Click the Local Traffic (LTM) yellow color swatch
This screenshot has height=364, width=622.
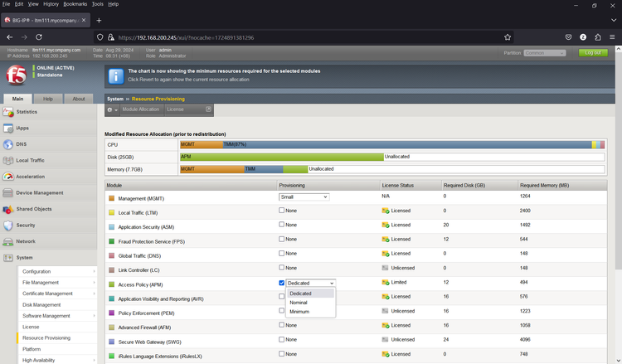click(x=112, y=212)
